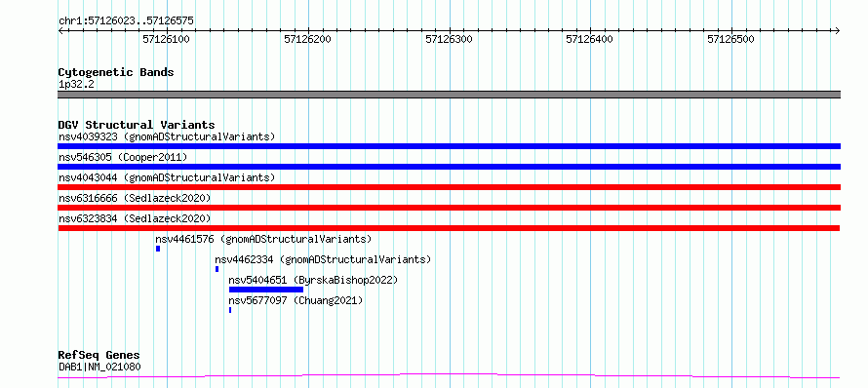Click the DAB1|NM_021080 gene label
The height and width of the screenshot is (388, 868).
[x=99, y=367]
